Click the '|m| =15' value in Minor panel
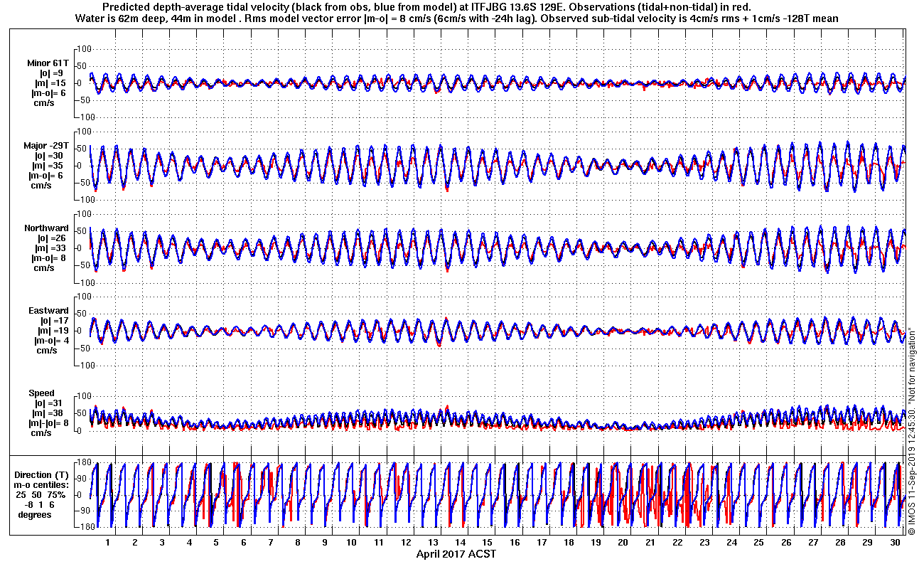Screen dimensions: 924x569 tap(52, 83)
